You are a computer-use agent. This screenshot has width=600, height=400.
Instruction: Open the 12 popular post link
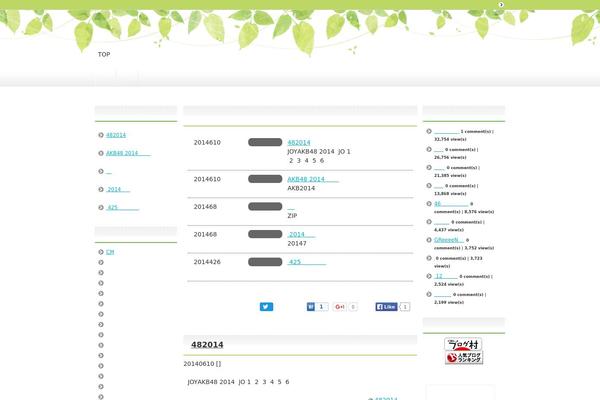[445, 276]
